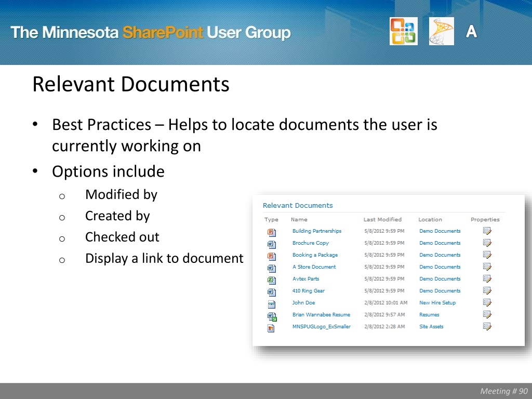Go to Demo Documents for Avtex Parts
This screenshot has height=399, width=532.
[440, 278]
